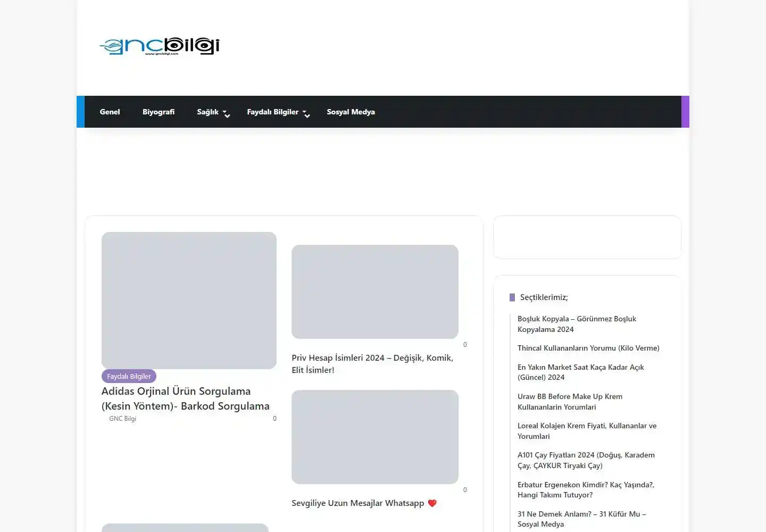Screen dimensions: 766x532
Task: Open En Yakın Market Saat Kaça link
Action: (581, 372)
